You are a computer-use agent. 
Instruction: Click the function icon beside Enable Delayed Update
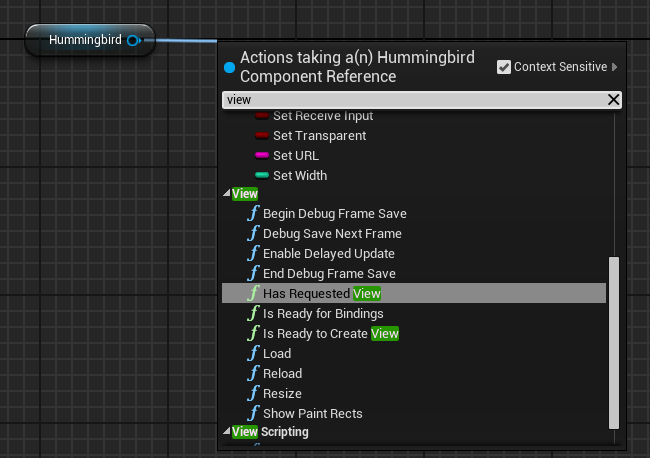[x=253, y=253]
